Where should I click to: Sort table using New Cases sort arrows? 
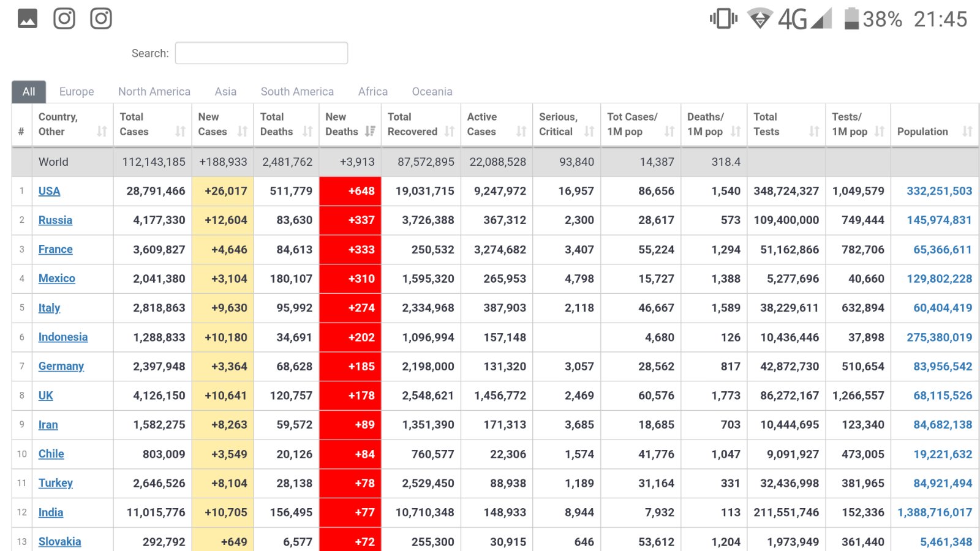243,131
